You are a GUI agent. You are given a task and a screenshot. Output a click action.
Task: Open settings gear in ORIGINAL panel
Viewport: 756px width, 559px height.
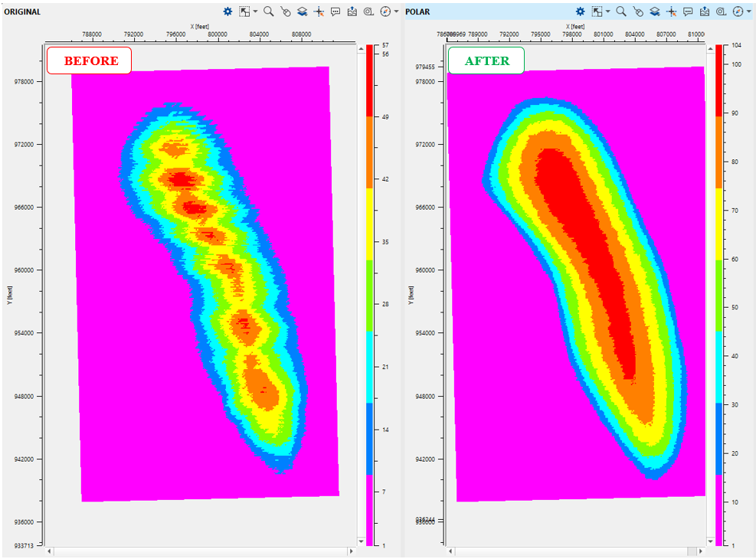[228, 11]
